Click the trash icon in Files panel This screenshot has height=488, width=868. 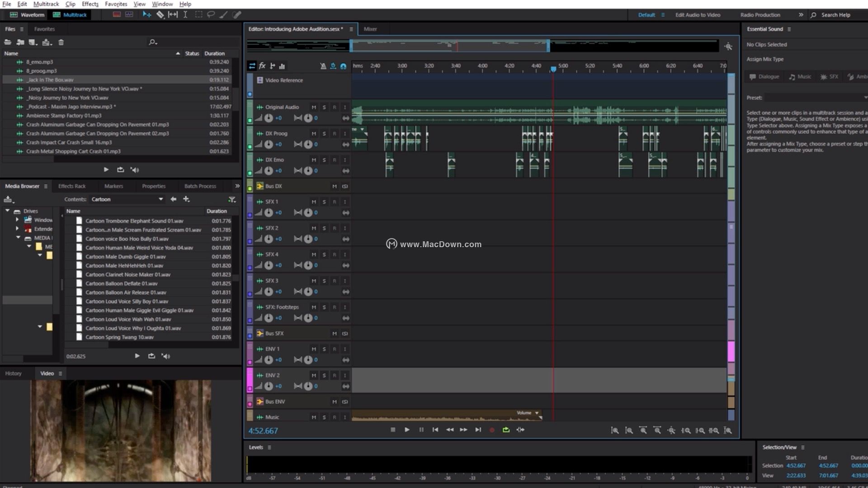pos(61,42)
